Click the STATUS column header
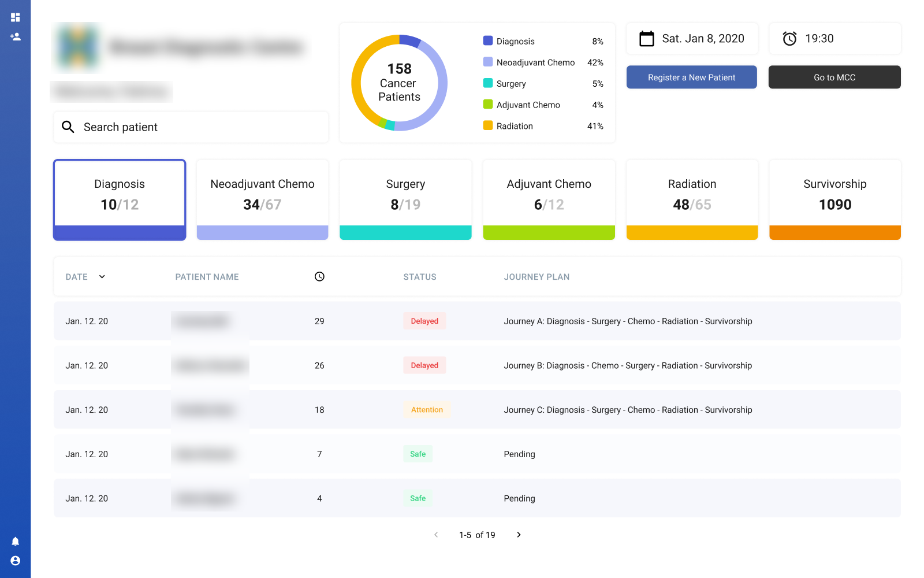The image size is (924, 578). 420,277
